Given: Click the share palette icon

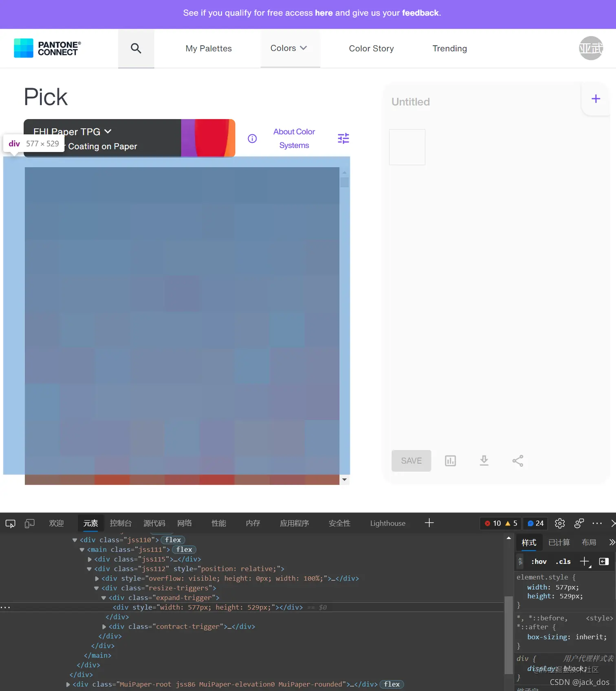Looking at the screenshot, I should click(518, 461).
